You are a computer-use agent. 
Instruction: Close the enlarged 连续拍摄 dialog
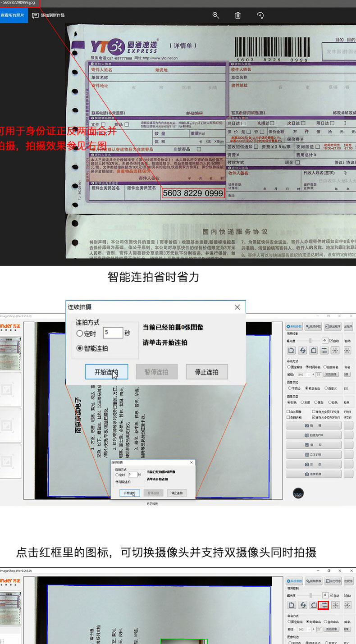237,307
